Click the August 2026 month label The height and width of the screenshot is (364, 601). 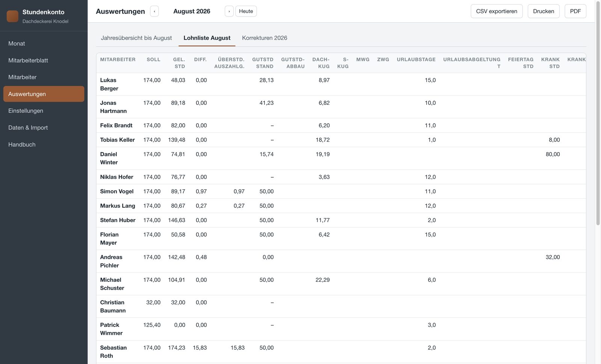pyautogui.click(x=192, y=11)
